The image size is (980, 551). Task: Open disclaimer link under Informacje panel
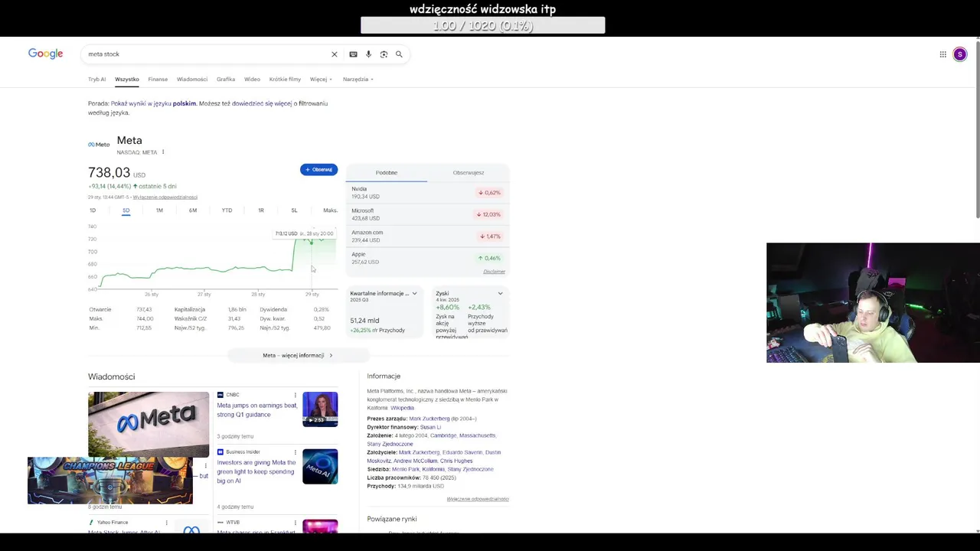tap(478, 499)
